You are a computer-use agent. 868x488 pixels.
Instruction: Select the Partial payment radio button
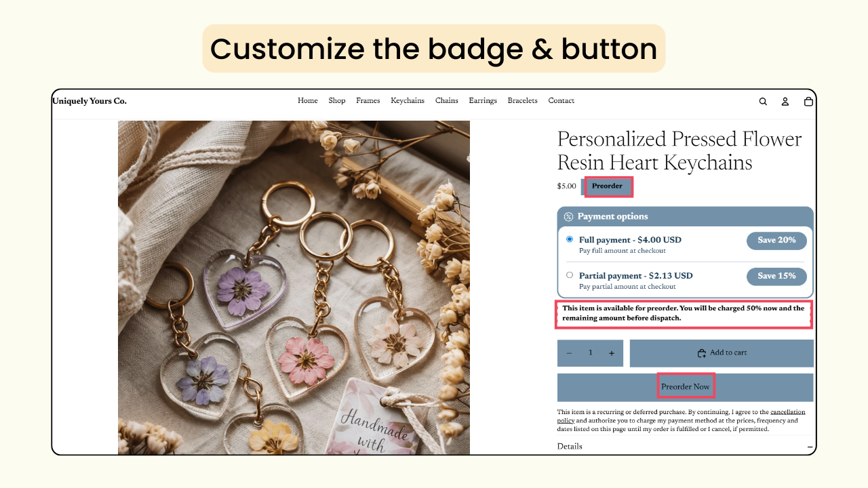pyautogui.click(x=570, y=274)
